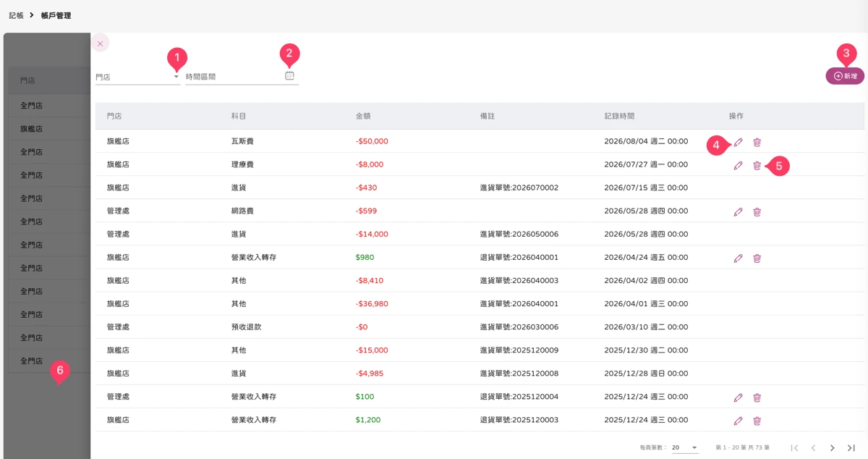The height and width of the screenshot is (459, 868).
Task: Go to the first page of records
Action: pyautogui.click(x=794, y=448)
